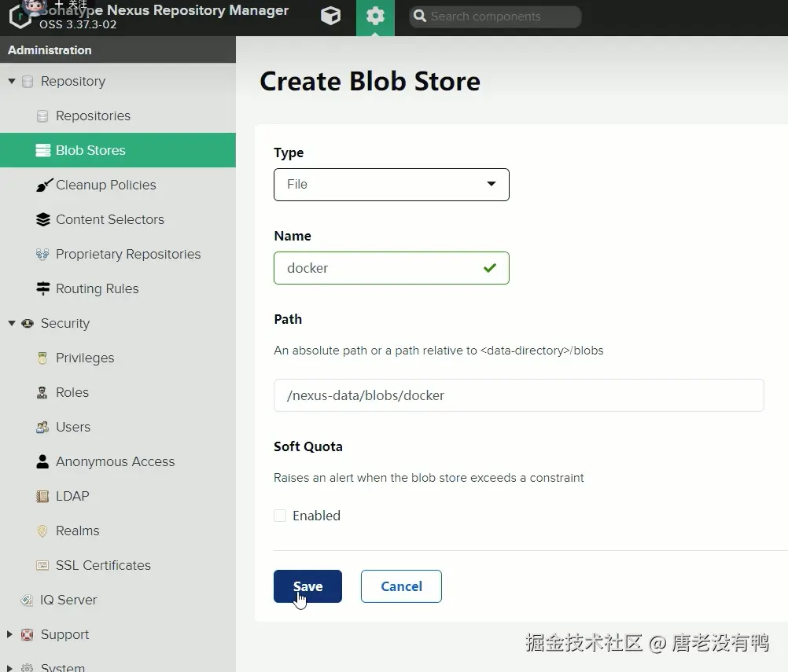Click the Anonymous Access person icon

coord(43,462)
